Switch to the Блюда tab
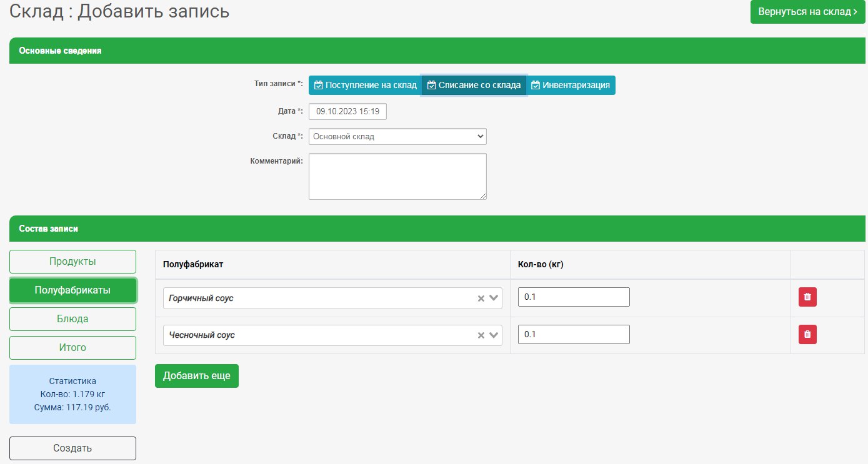 point(72,319)
